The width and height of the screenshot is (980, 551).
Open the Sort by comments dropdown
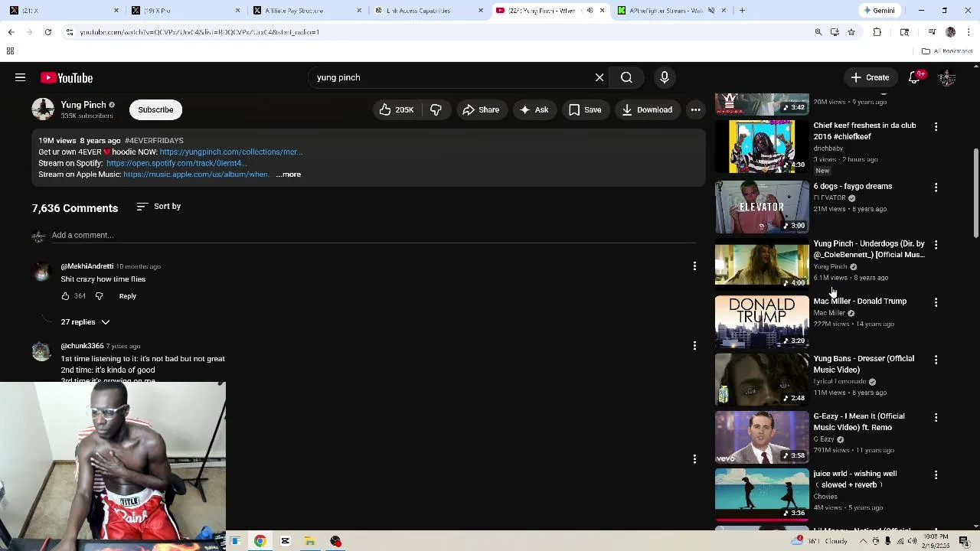point(158,207)
